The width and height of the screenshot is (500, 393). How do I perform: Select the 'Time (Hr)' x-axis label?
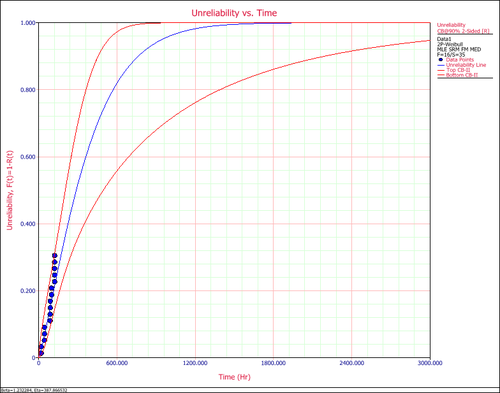click(234, 377)
